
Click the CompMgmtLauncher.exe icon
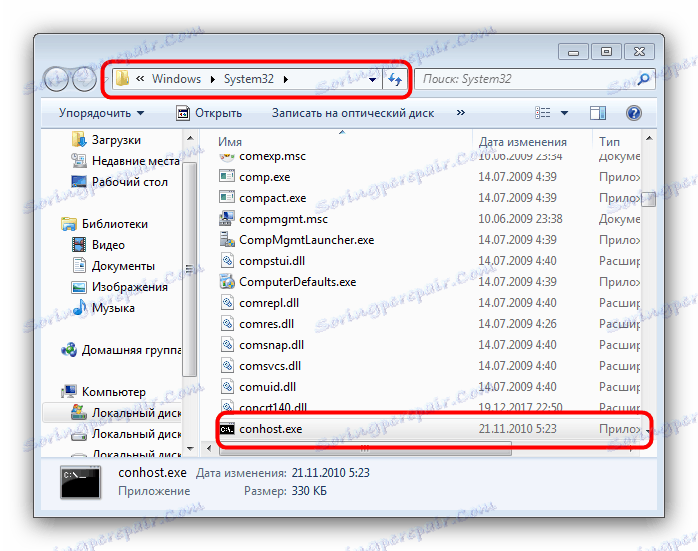(227, 239)
